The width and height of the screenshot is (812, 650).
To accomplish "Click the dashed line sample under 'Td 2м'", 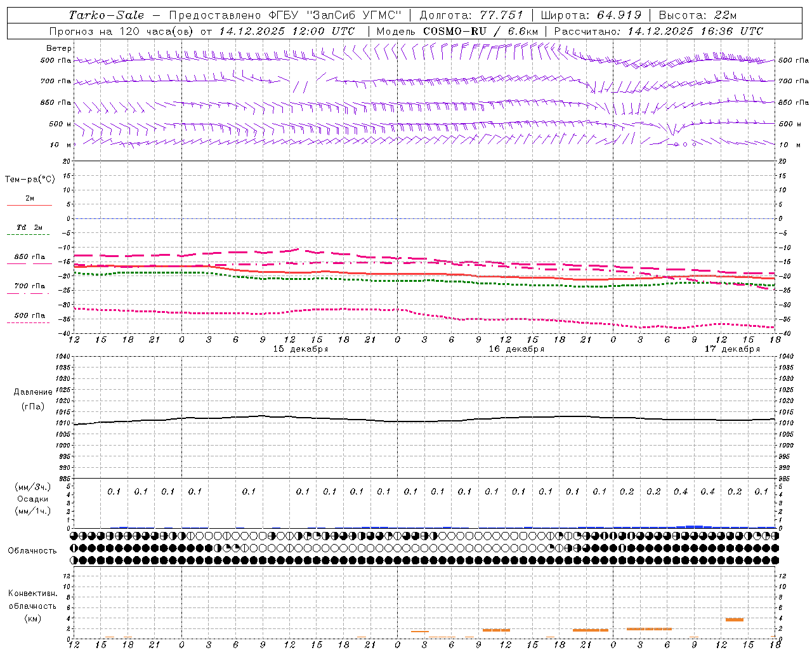I will (x=29, y=235).
